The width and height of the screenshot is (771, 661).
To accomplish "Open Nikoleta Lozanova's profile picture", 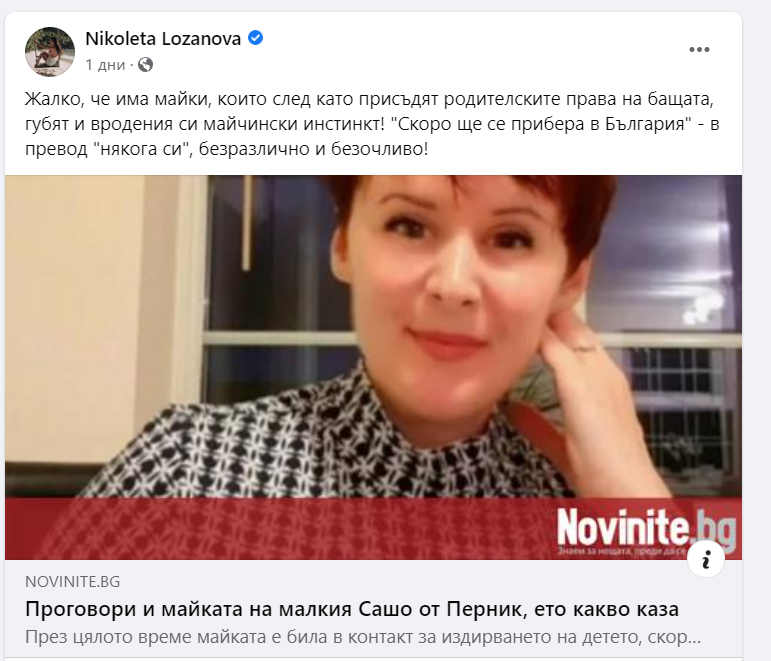I will [x=50, y=52].
